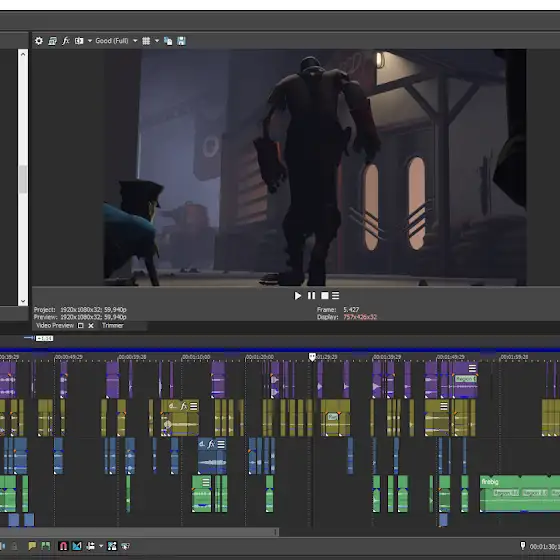This screenshot has width=560, height=560.
Task: Expand Overlays grid dropdown arrow
Action: (156, 41)
